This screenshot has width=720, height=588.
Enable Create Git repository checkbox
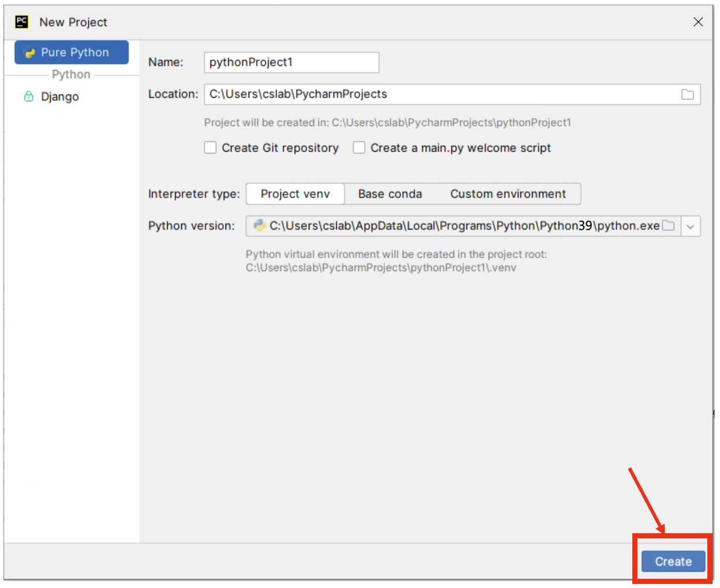210,148
